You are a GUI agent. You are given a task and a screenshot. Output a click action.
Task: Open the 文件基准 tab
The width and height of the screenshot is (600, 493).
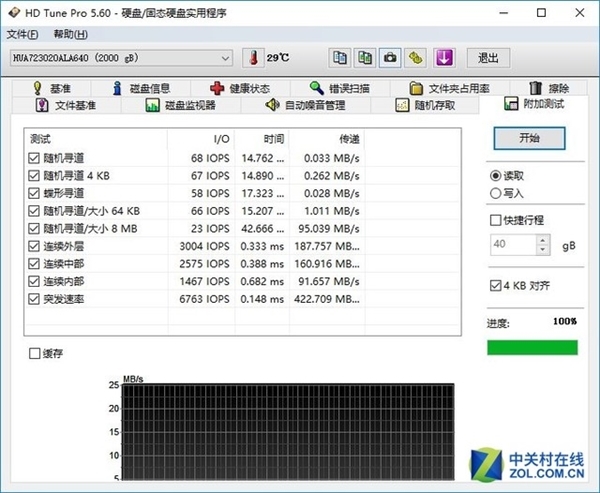[x=66, y=105]
